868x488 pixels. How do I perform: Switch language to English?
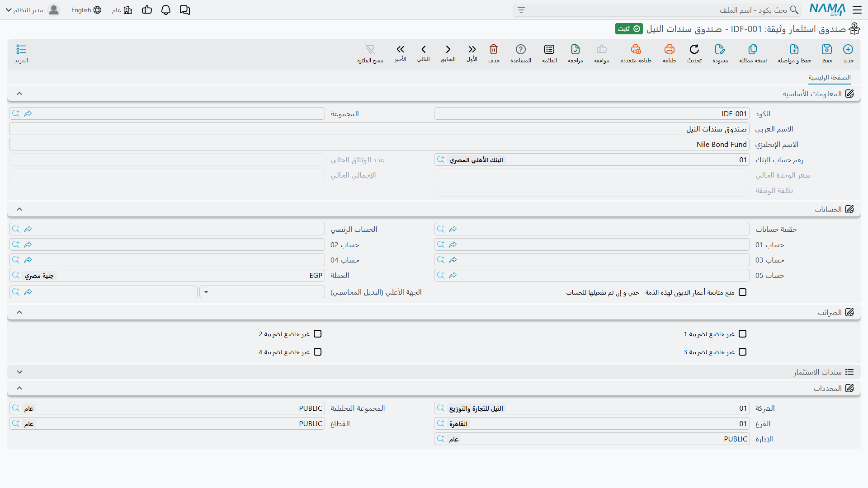coord(86,10)
